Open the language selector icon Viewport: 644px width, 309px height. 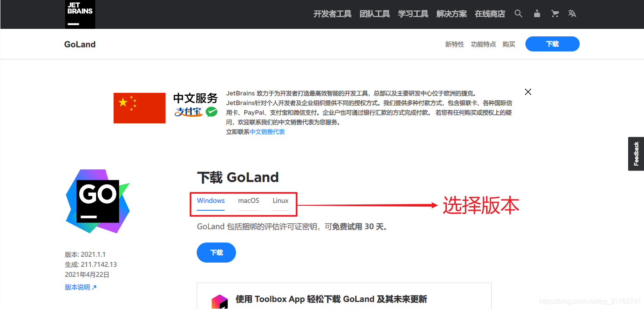pos(572,14)
